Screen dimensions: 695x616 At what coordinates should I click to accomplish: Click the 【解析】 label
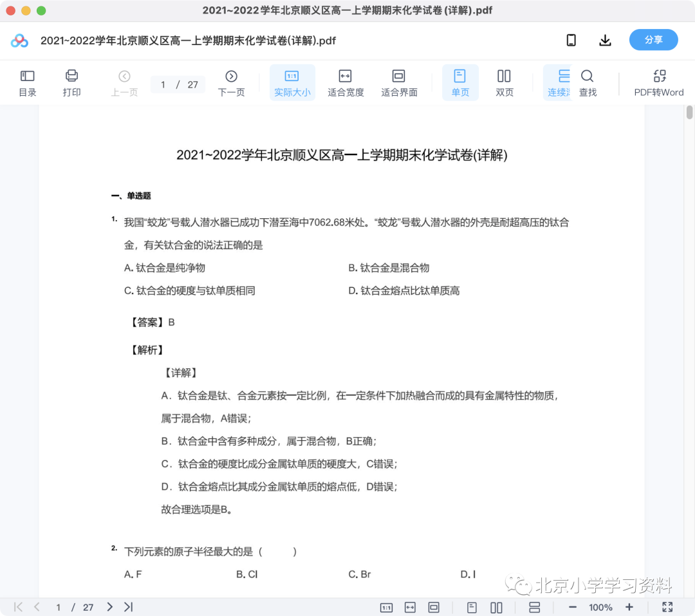(x=147, y=350)
